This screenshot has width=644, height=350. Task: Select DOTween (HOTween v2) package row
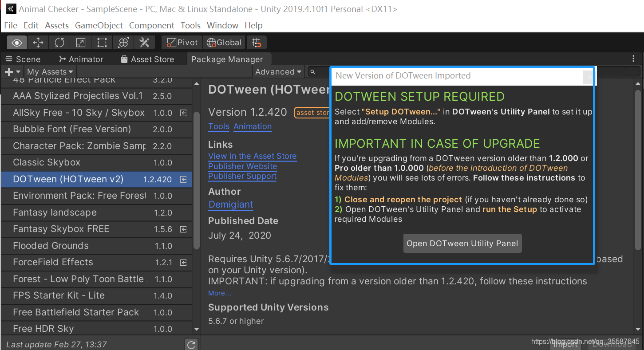coord(96,179)
